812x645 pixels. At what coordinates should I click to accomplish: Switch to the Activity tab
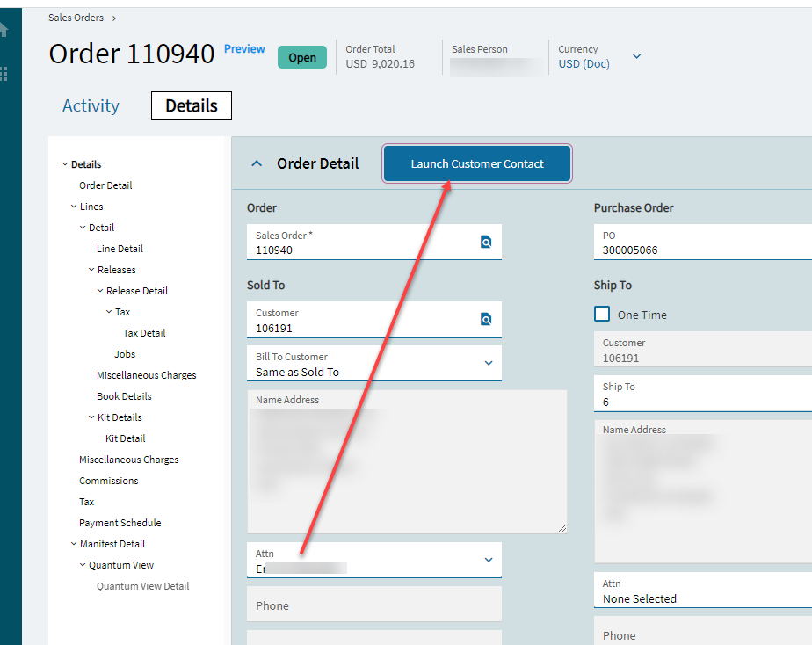coord(91,105)
